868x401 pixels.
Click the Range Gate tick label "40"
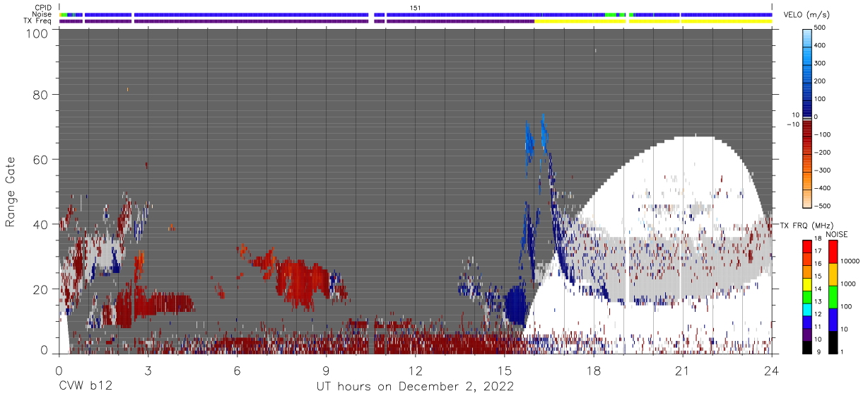pos(40,224)
